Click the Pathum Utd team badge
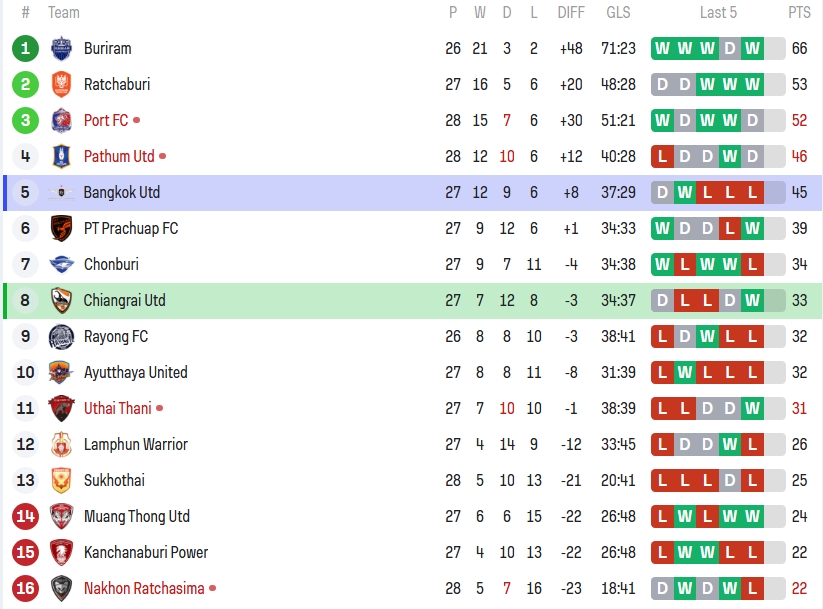 point(61,156)
